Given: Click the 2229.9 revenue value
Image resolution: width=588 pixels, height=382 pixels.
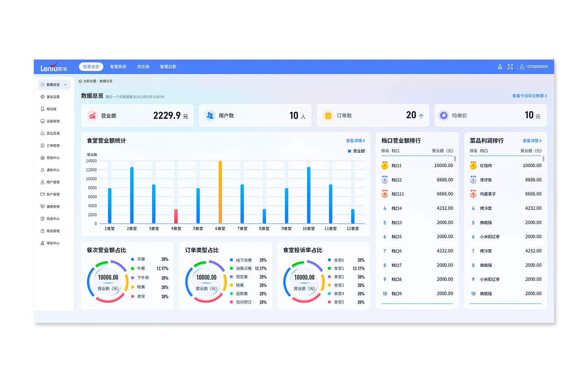Looking at the screenshot, I should pyautogui.click(x=167, y=115).
